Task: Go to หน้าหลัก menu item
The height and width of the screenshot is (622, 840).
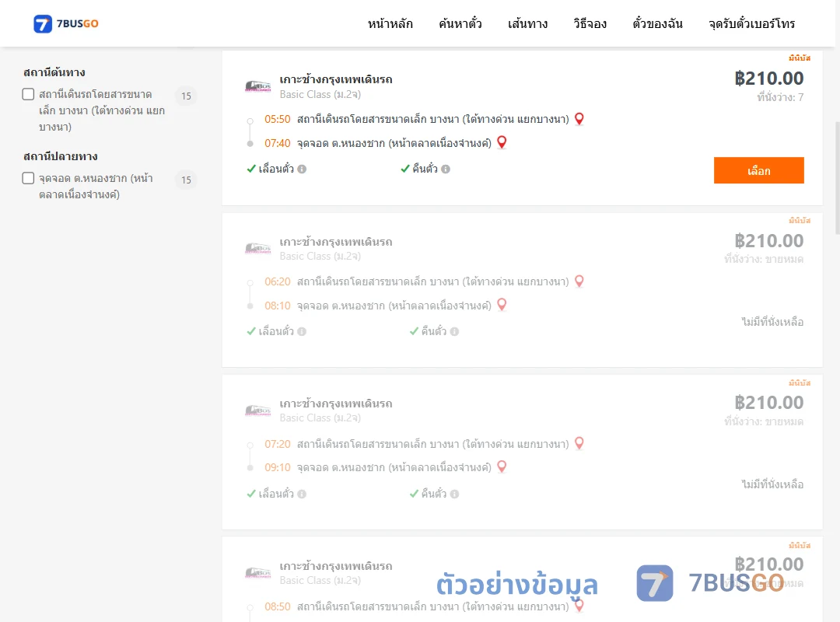Action: [x=390, y=23]
